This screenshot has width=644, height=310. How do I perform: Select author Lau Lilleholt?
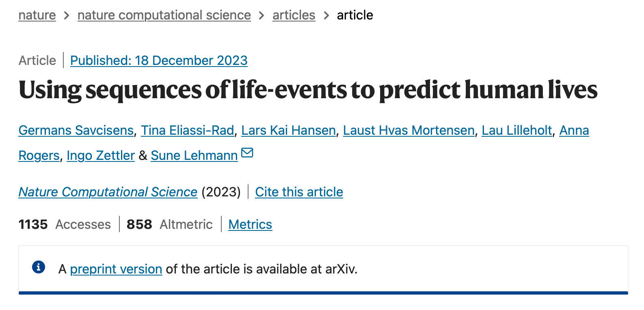(516, 130)
